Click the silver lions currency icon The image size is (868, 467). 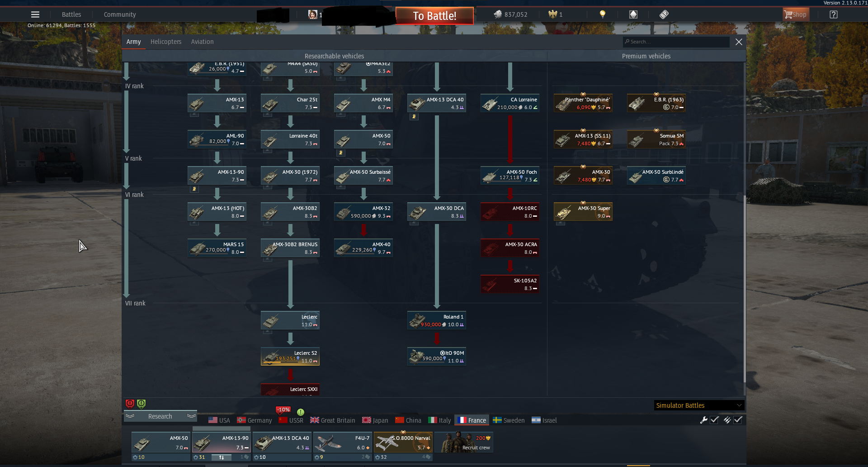point(498,14)
